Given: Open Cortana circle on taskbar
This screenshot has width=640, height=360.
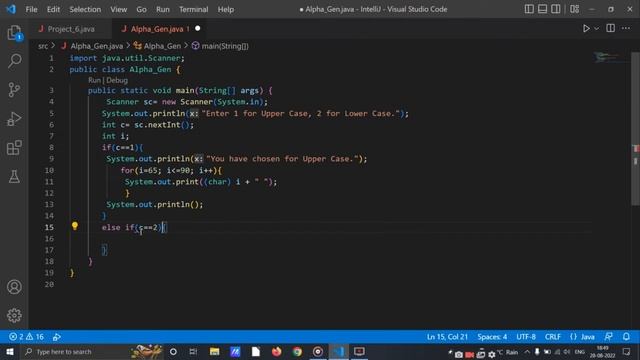Looking at the screenshot, I should tap(173, 352).
